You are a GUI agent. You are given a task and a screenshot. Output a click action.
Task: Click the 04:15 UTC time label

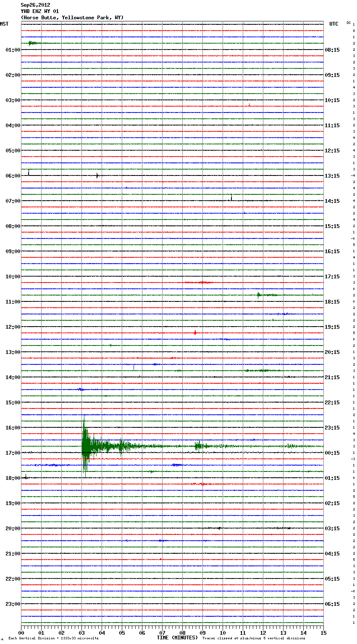332,554
